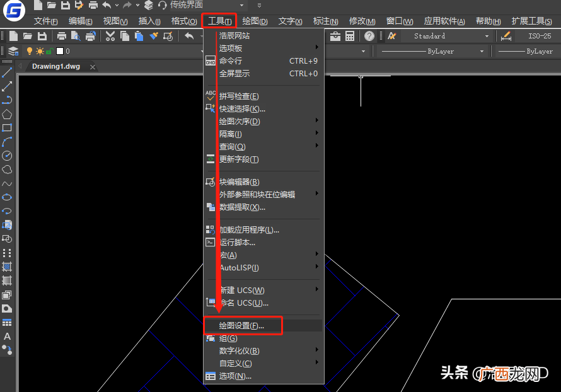
Task: Select the Rectangle tool
Action: click(x=7, y=128)
